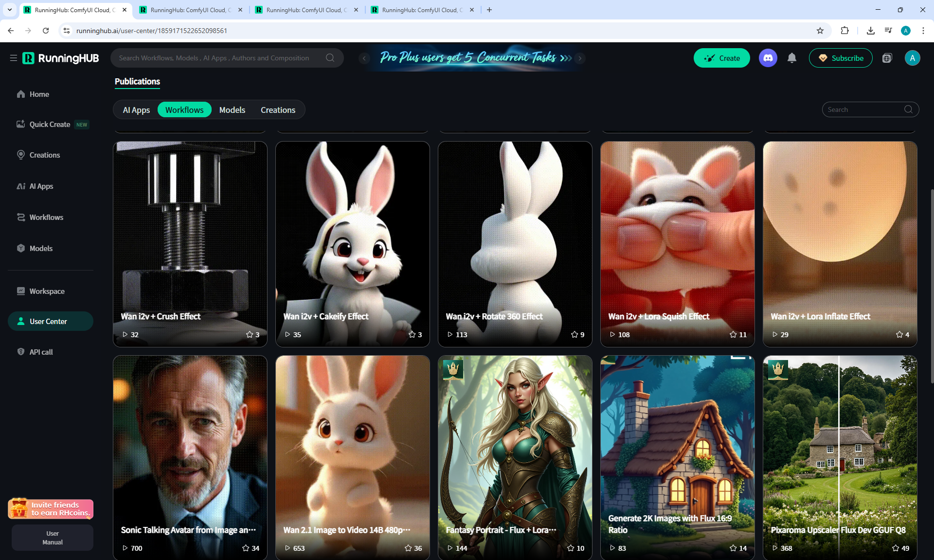Click the Subscribe button

click(841, 58)
